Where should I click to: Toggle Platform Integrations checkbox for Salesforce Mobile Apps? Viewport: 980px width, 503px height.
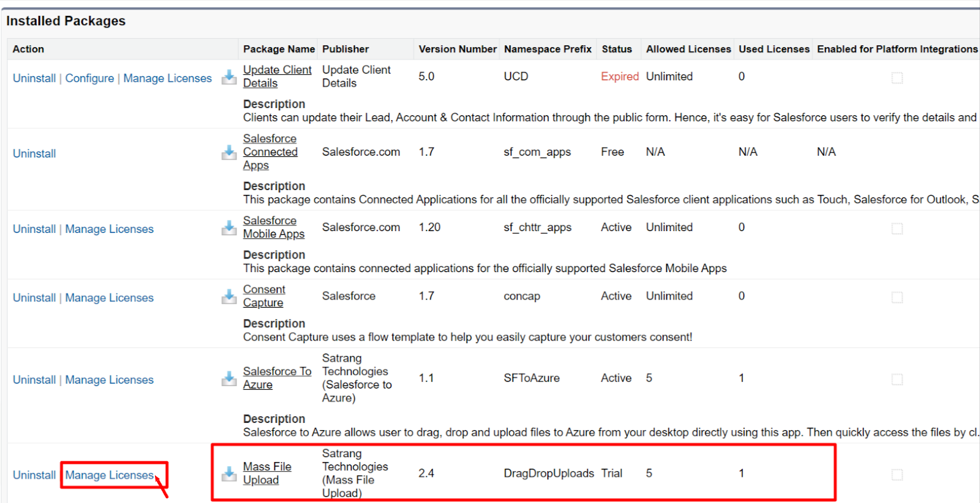click(x=897, y=229)
